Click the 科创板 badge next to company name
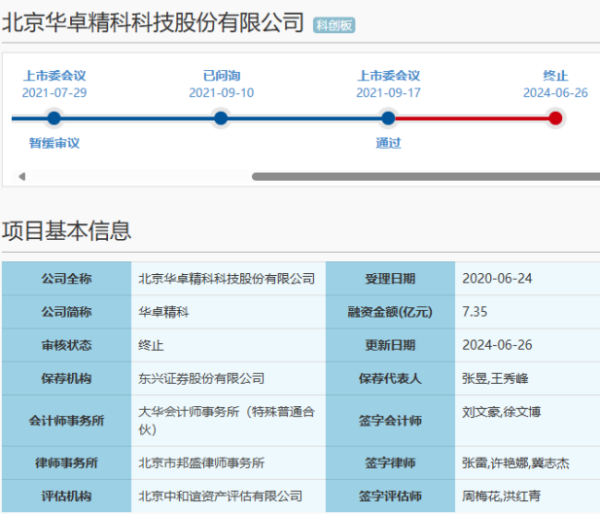 [334, 25]
